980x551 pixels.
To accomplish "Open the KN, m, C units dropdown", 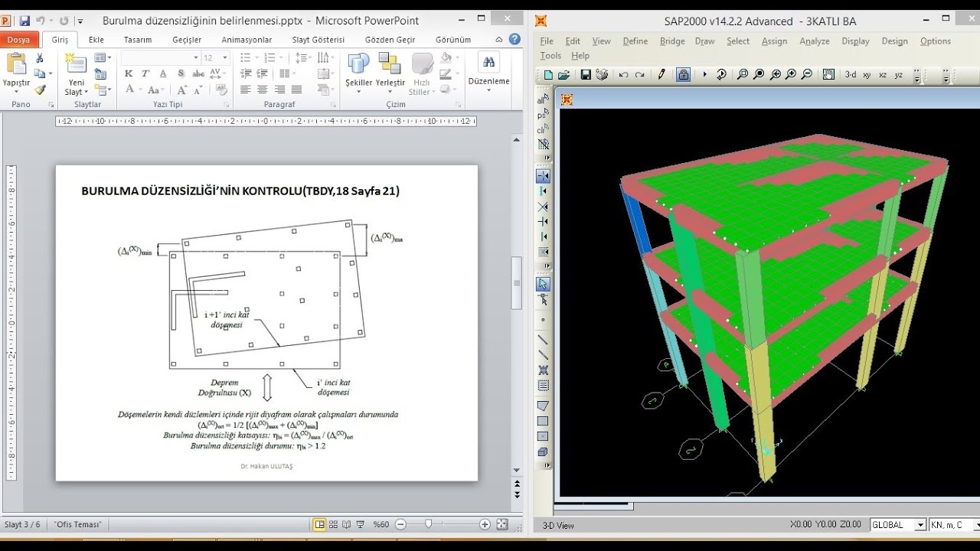I will click(954, 525).
